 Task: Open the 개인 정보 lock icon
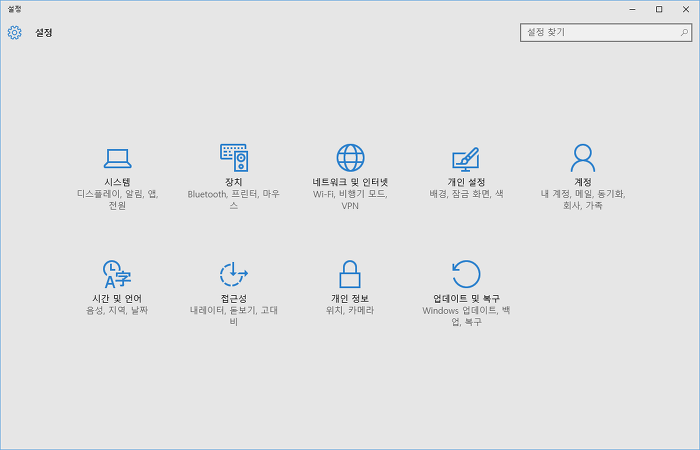[350, 274]
